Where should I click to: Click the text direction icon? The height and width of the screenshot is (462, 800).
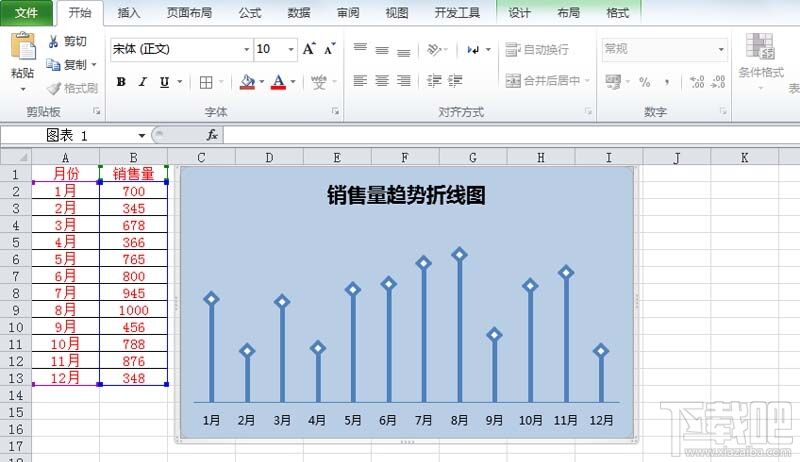[x=473, y=49]
